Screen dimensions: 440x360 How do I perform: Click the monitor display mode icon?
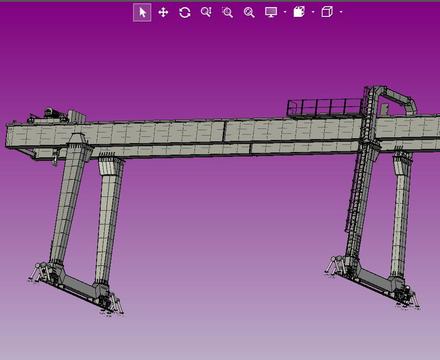(271, 12)
